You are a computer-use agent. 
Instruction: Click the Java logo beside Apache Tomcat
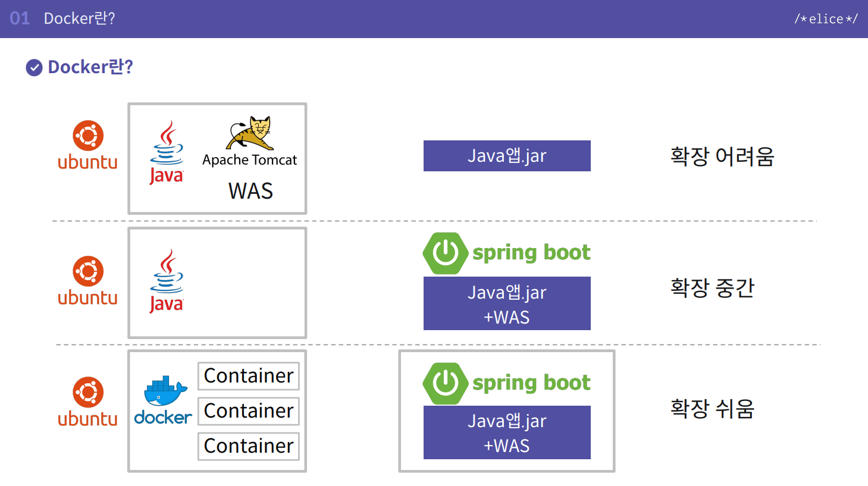(167, 152)
